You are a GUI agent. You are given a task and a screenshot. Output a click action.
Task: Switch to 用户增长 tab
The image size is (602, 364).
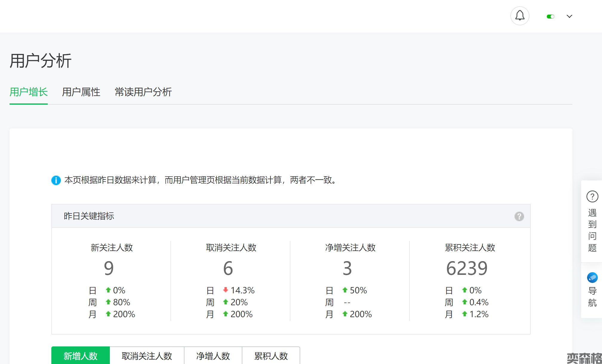click(x=29, y=92)
